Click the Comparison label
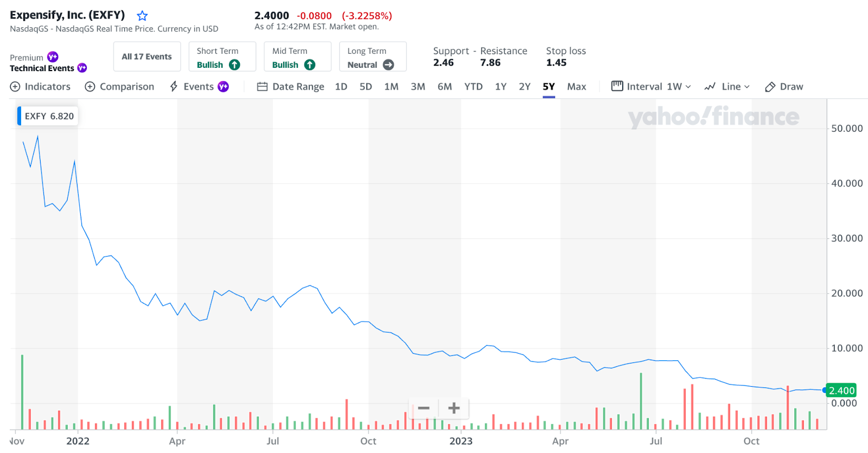Image resolution: width=868 pixels, height=453 pixels. click(127, 87)
